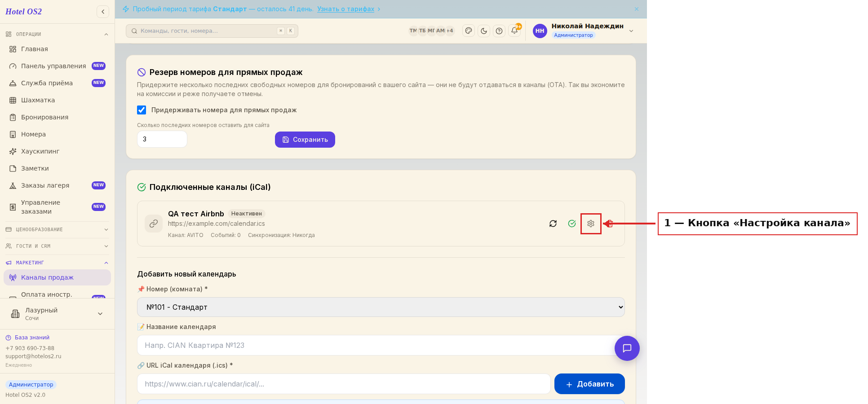Switch to dark mode moon icon
Screen dimensions: 868x404
click(484, 31)
